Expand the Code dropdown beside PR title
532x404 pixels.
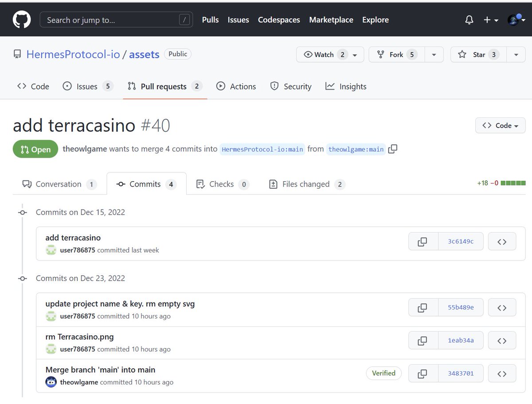[x=501, y=125]
